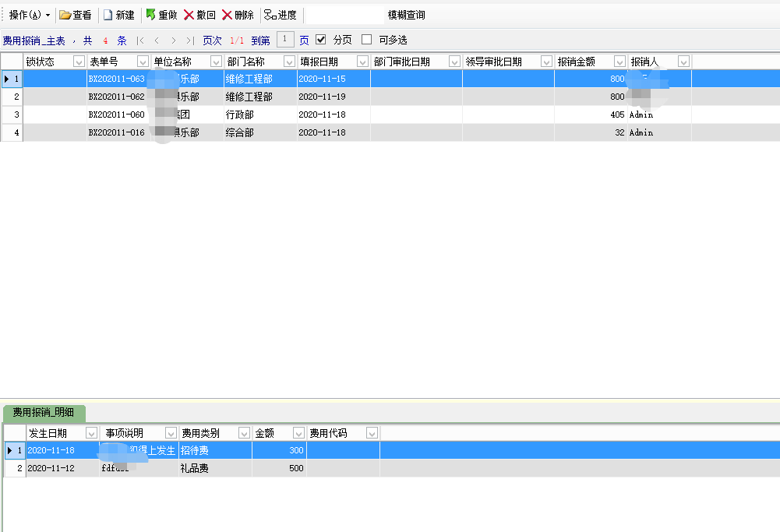This screenshot has height=532, width=780.
Task: Select the 礼品费 detail row
Action: point(195,468)
